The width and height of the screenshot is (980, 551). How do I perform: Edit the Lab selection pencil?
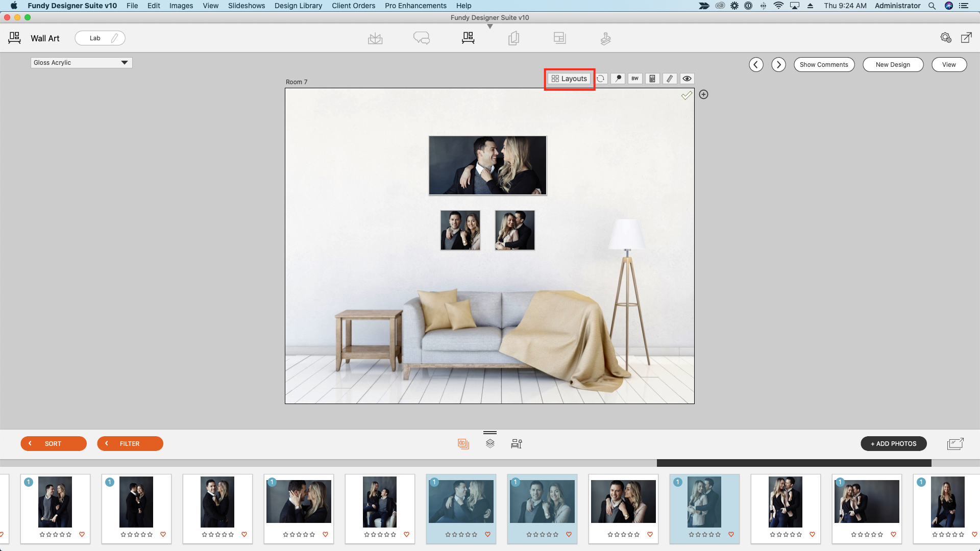pyautogui.click(x=115, y=38)
